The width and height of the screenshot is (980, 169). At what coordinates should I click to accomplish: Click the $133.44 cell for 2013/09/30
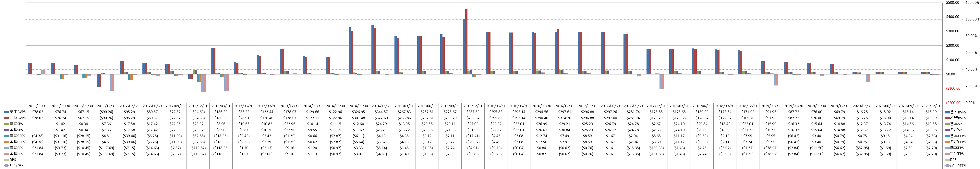point(267,112)
